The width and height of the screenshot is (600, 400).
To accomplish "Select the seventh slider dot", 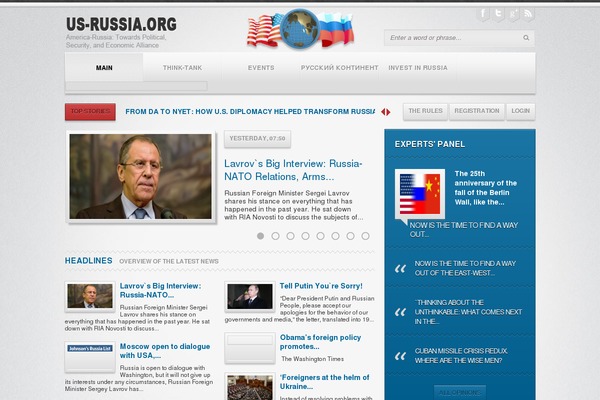I will [x=350, y=236].
